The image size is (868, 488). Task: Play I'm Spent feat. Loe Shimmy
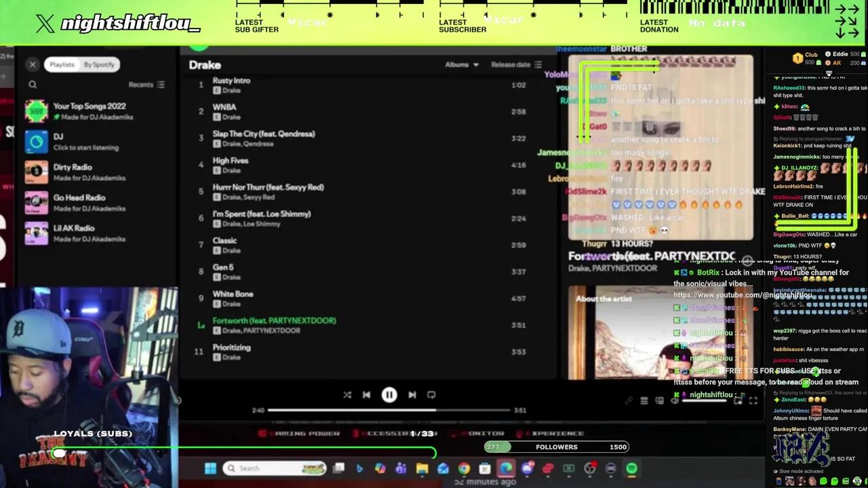pos(363,218)
